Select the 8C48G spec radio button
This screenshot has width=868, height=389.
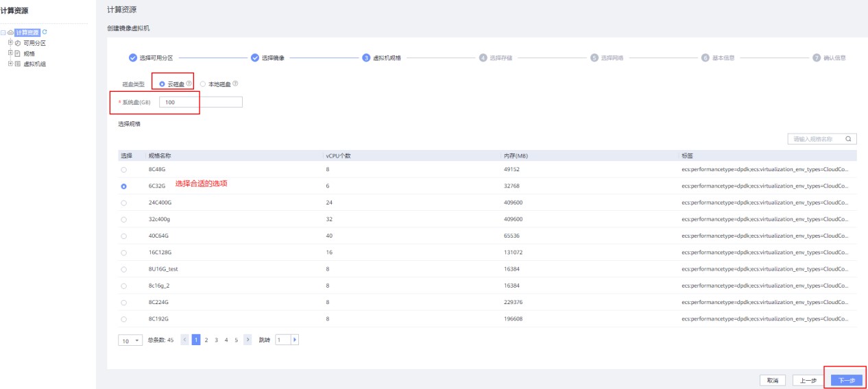point(123,169)
